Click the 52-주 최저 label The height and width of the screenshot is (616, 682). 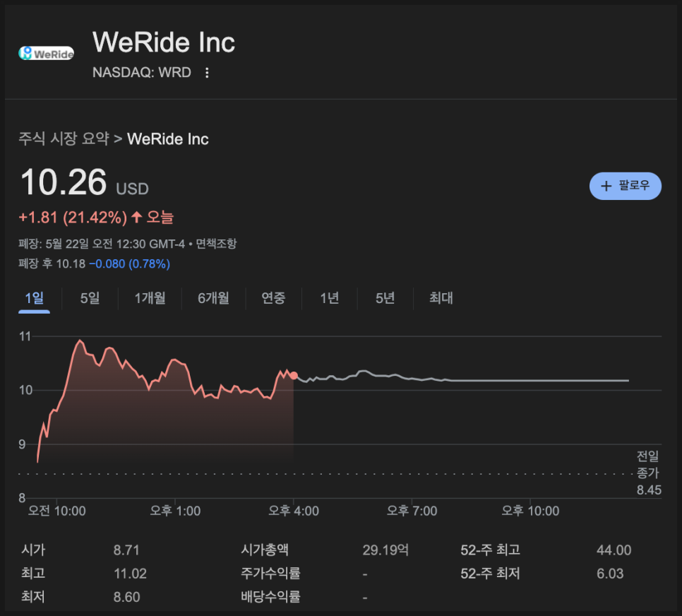(x=490, y=574)
